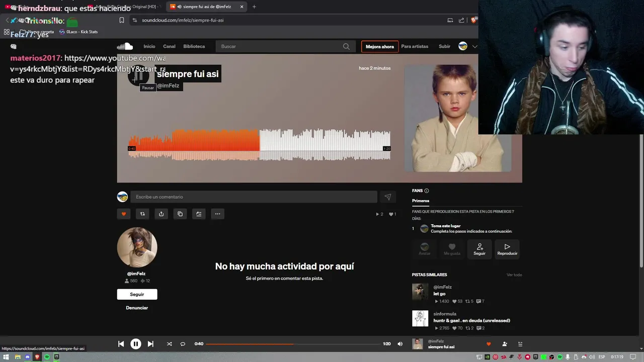
Task: Open the @imFelz profile avatar
Action: [137, 247]
